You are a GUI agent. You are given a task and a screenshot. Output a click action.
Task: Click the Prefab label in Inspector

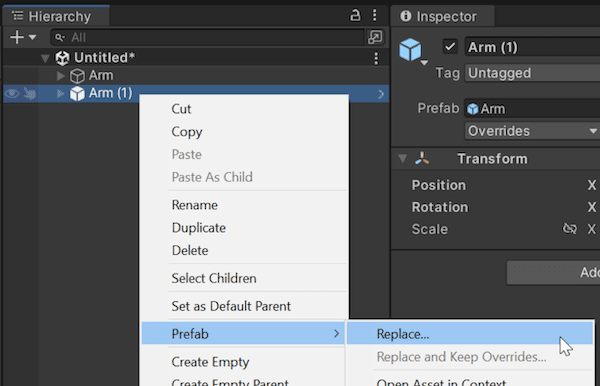[x=438, y=108]
